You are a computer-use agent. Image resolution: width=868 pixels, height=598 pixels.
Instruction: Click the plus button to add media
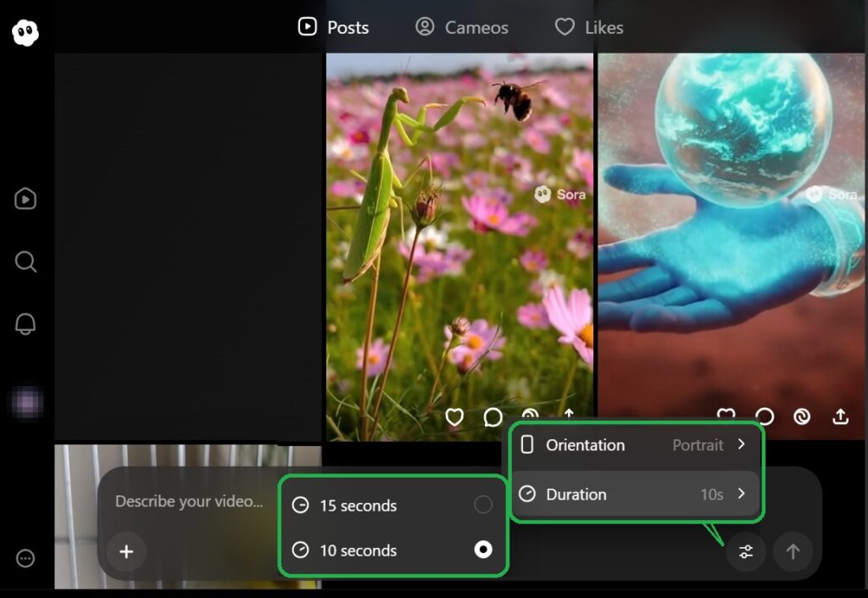tap(126, 552)
